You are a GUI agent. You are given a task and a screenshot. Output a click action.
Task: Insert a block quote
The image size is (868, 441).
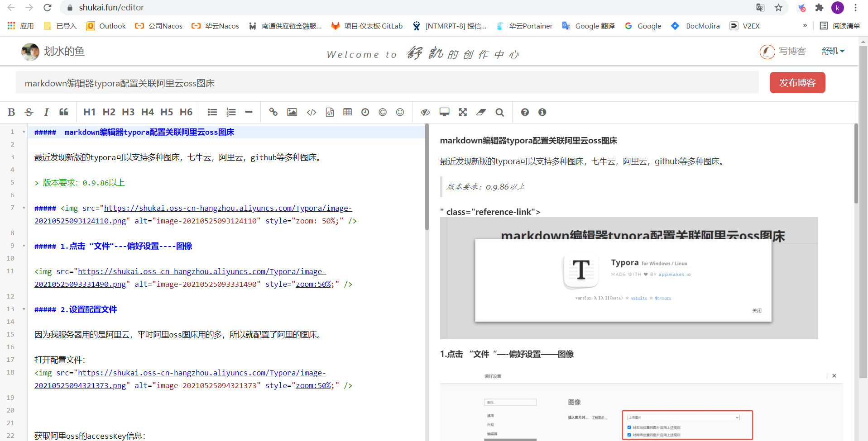[x=64, y=112]
